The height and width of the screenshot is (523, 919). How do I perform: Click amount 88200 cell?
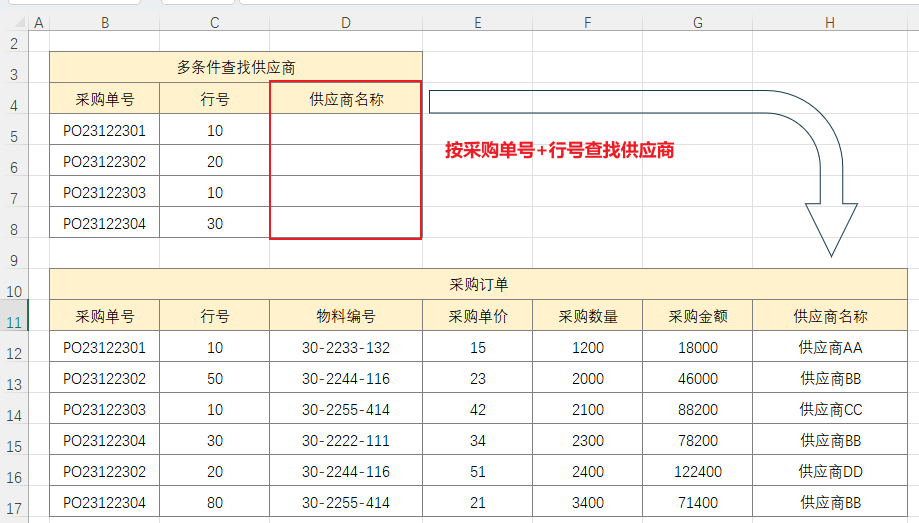[698, 409]
